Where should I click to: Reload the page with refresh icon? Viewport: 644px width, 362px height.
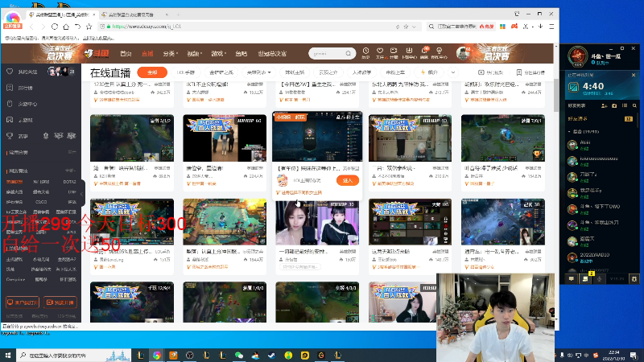coord(55,27)
